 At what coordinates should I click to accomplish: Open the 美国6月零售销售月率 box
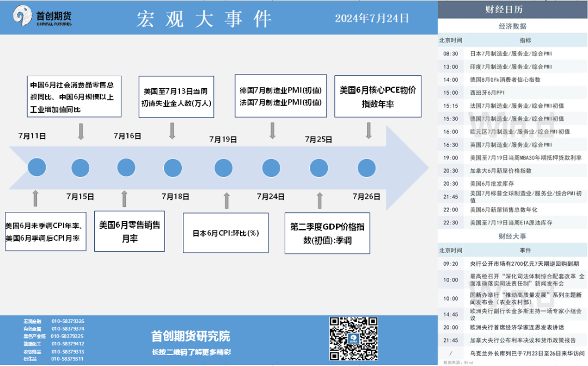click(x=130, y=231)
